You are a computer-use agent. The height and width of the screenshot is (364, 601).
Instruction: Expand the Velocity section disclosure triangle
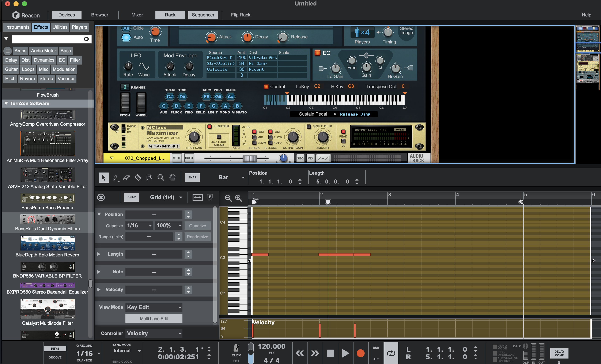pyautogui.click(x=99, y=289)
